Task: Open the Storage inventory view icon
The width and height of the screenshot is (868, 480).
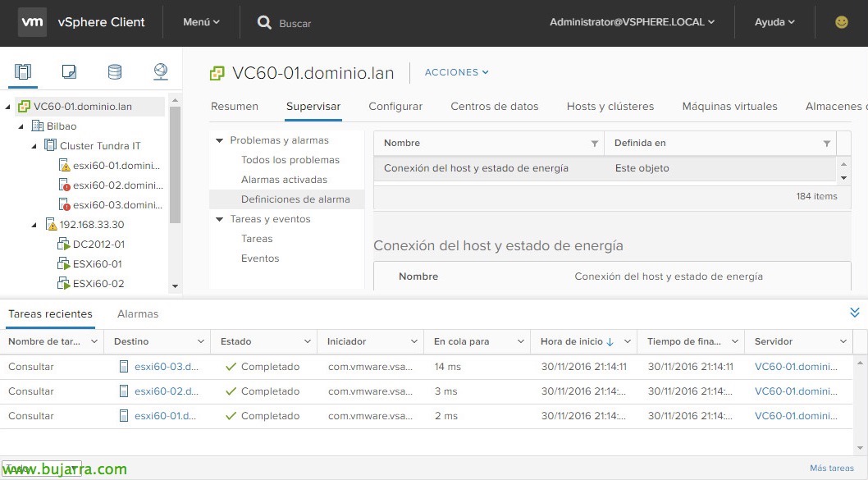Action: click(x=115, y=72)
